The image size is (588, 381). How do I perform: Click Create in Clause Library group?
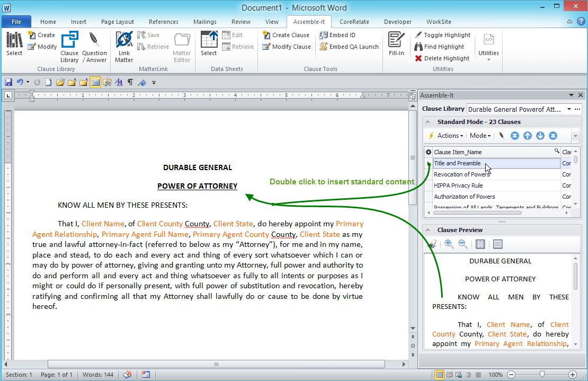point(42,35)
